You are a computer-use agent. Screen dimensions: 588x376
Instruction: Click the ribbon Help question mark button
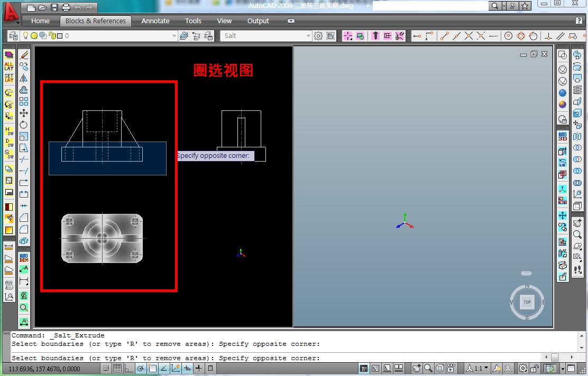pyautogui.click(x=579, y=21)
